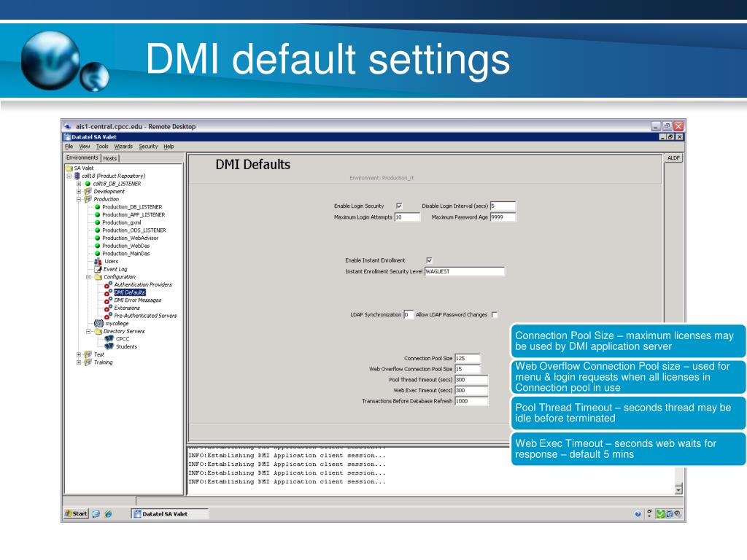This screenshot has width=747, height=560.
Task: Click the CPCC directory server icon
Action: tap(109, 338)
